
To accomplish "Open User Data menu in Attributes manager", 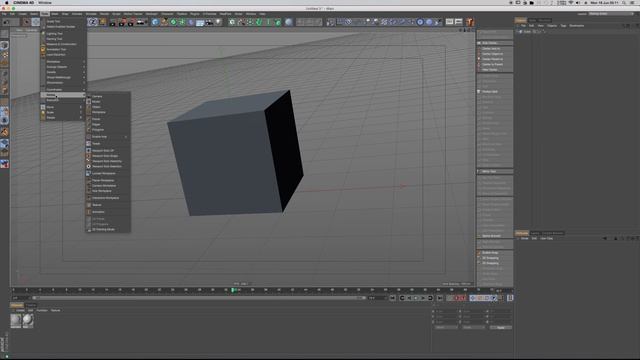I will (x=547, y=238).
